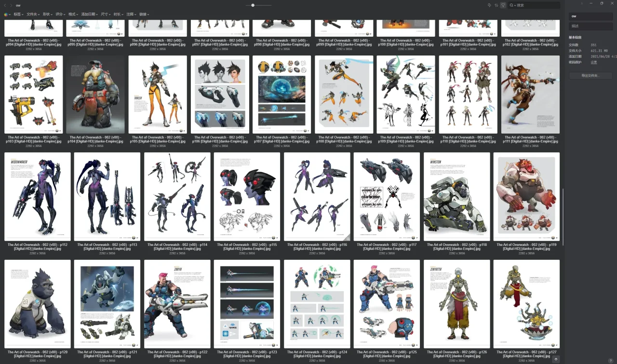Viewport: 617px width, 364px height.
Task: Select the p123 Zarya weapon beams thumbnail
Action: (x=247, y=304)
